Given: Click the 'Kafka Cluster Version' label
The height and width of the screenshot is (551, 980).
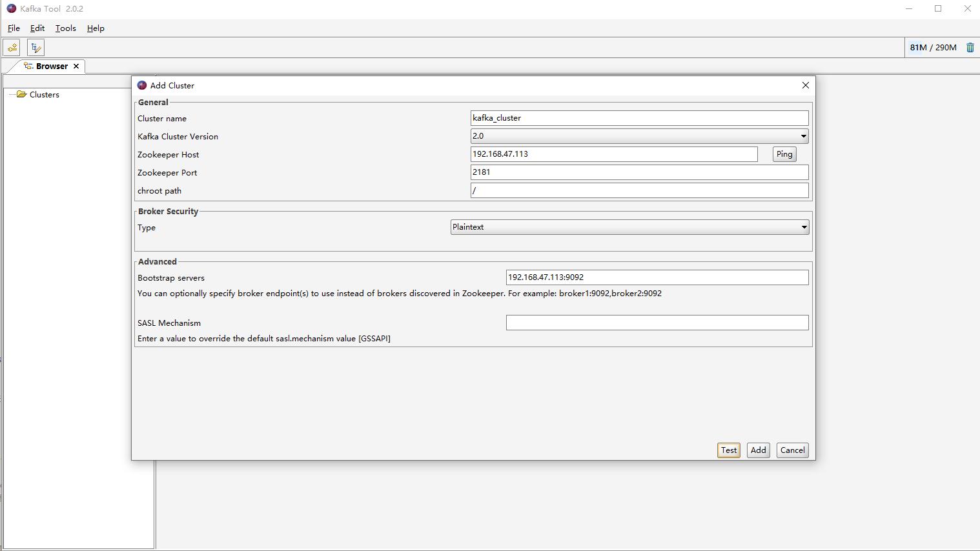Looking at the screenshot, I should [178, 137].
